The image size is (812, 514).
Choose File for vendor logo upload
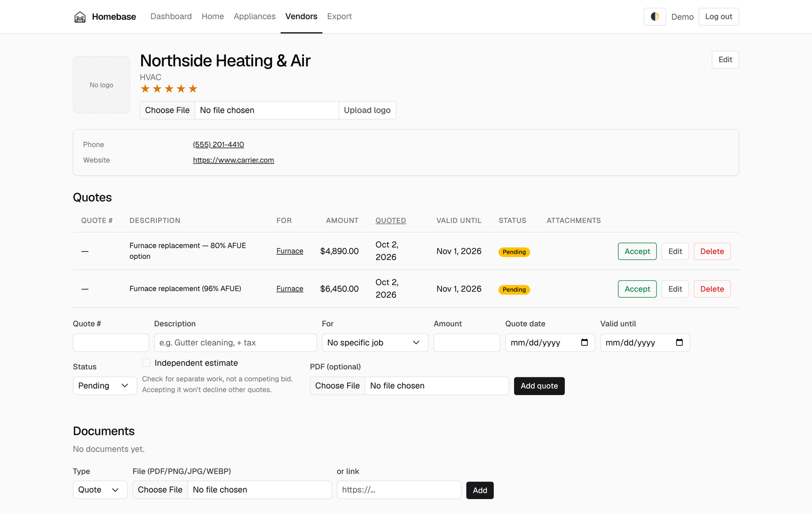click(167, 110)
